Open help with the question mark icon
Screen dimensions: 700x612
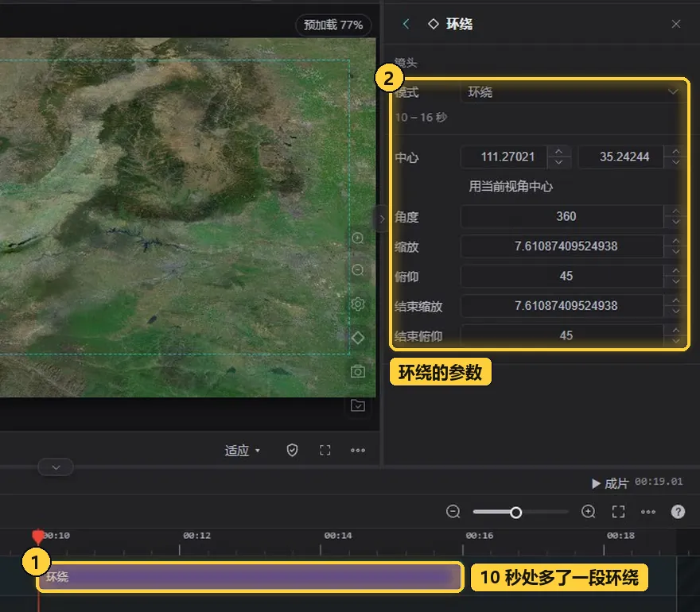678,512
